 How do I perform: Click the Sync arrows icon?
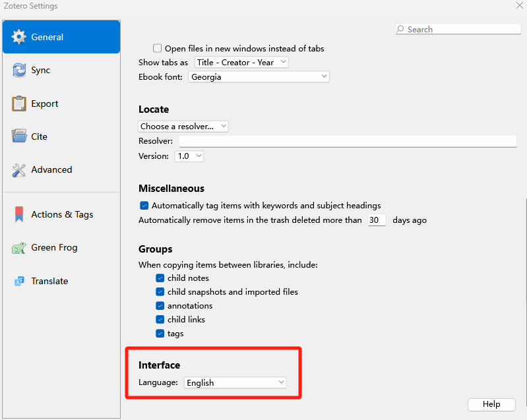(x=19, y=71)
